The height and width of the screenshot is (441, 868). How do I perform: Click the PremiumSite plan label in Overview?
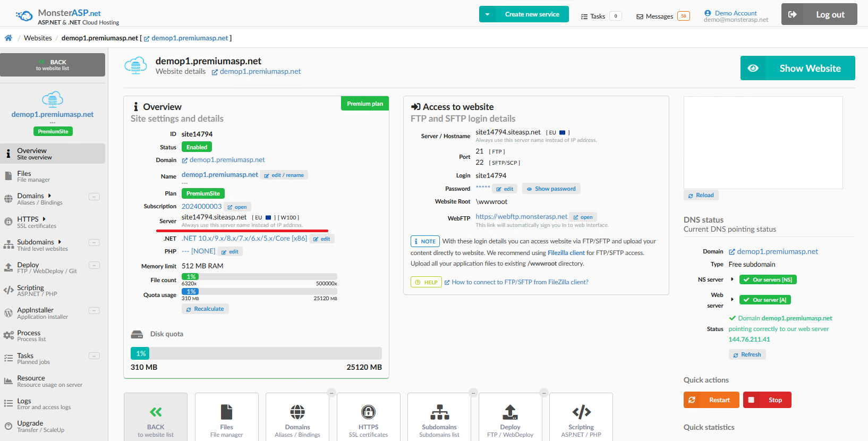pyautogui.click(x=203, y=193)
